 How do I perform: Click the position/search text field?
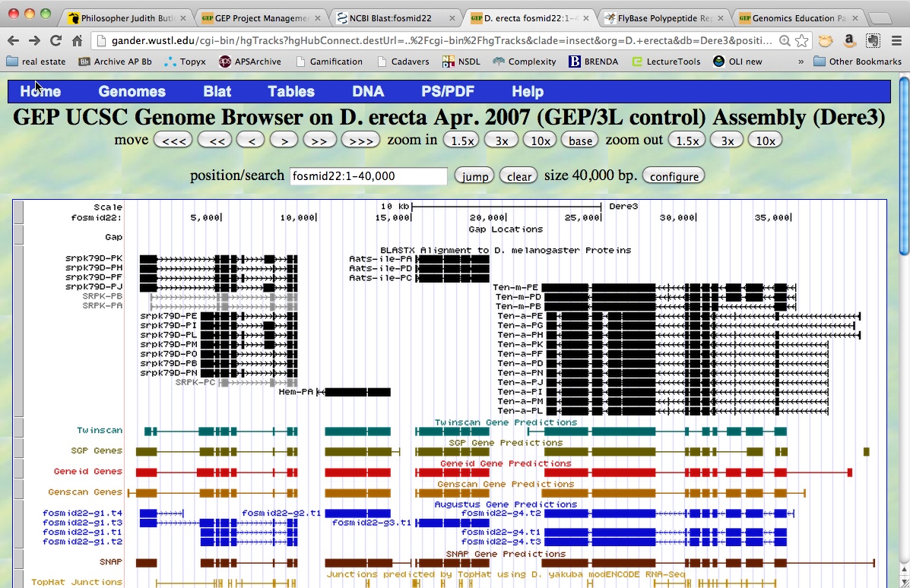[x=368, y=176]
